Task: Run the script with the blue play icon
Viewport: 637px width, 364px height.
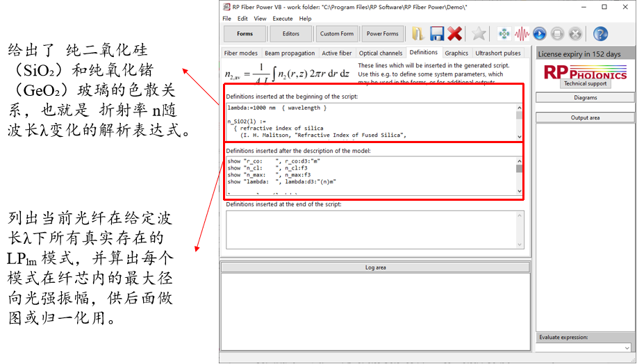Action: [x=540, y=34]
